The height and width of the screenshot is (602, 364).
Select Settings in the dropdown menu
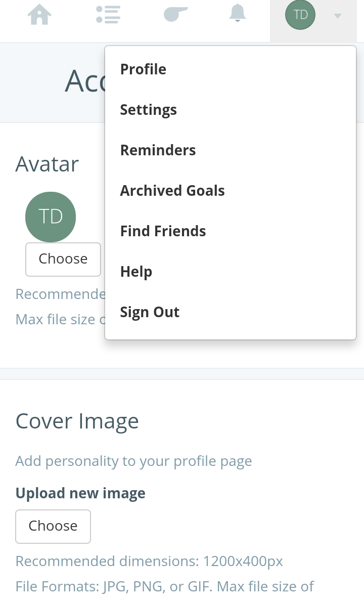click(148, 110)
